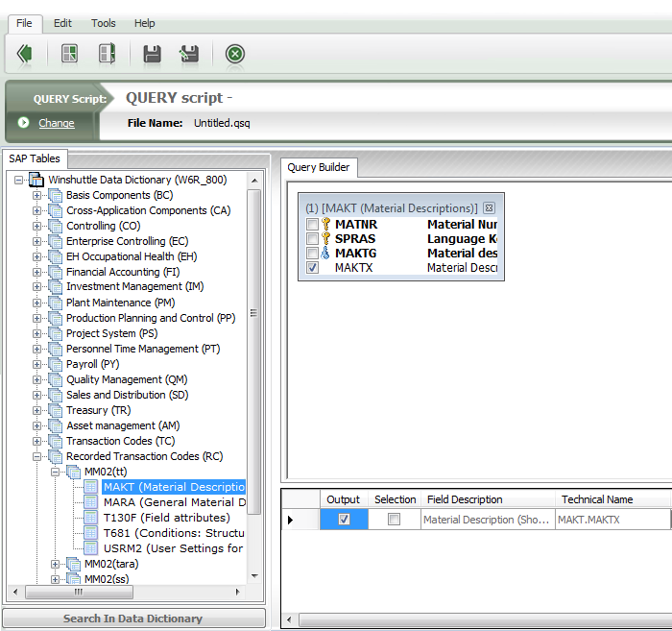The height and width of the screenshot is (631, 672).
Task: Click the USRM2 table icon in tree
Action: point(90,548)
